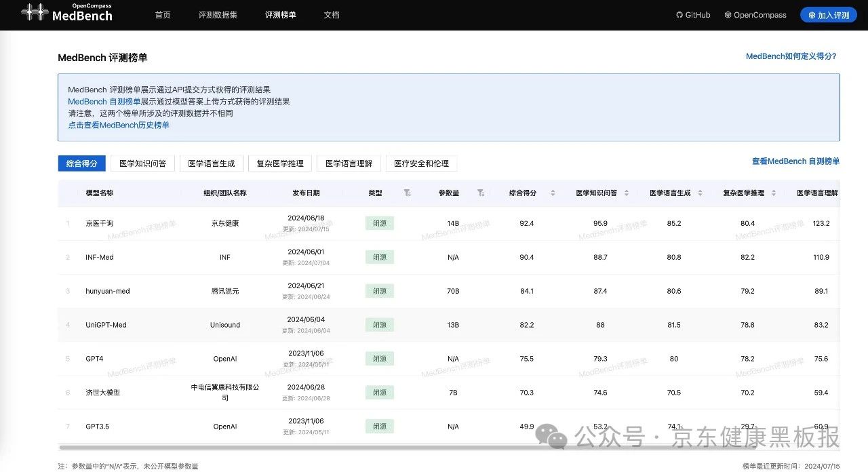Click the sort icon beside 医学语言理解 header
The height and width of the screenshot is (472, 868).
[850, 193]
